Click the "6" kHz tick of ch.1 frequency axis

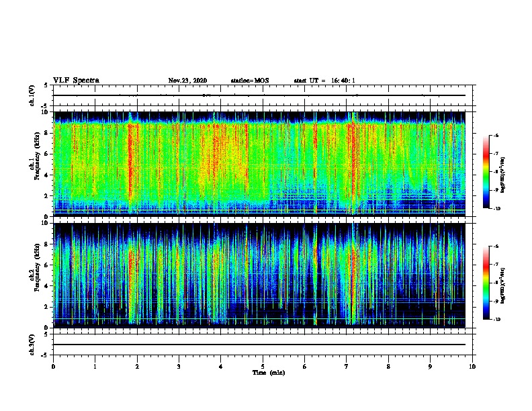click(x=47, y=154)
